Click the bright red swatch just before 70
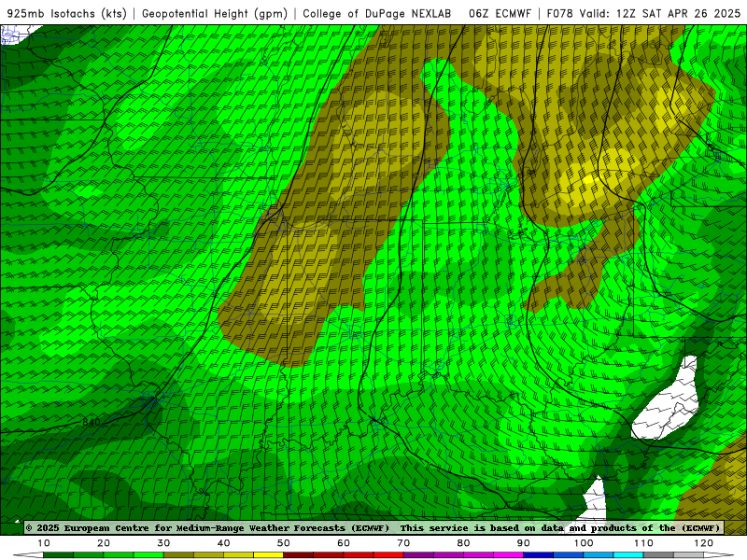 388,555
